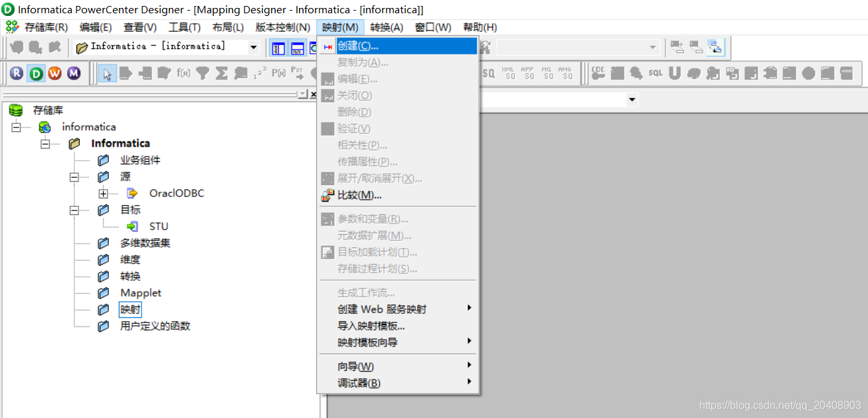Launch the Workflow Manager (W) tool
The image size is (868, 418).
pyautogui.click(x=54, y=73)
